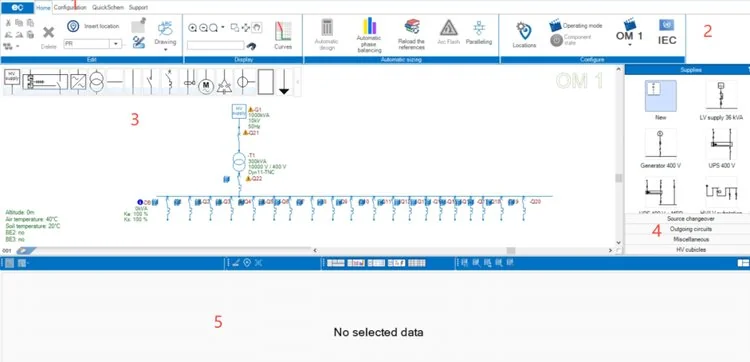This screenshot has width=750, height=362.
Task: Expand the Drawing dropdown arrow
Action: point(165,49)
